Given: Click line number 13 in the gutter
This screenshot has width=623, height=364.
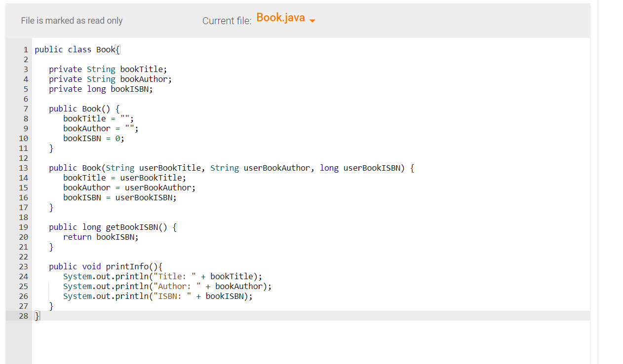Looking at the screenshot, I should 23,168.
